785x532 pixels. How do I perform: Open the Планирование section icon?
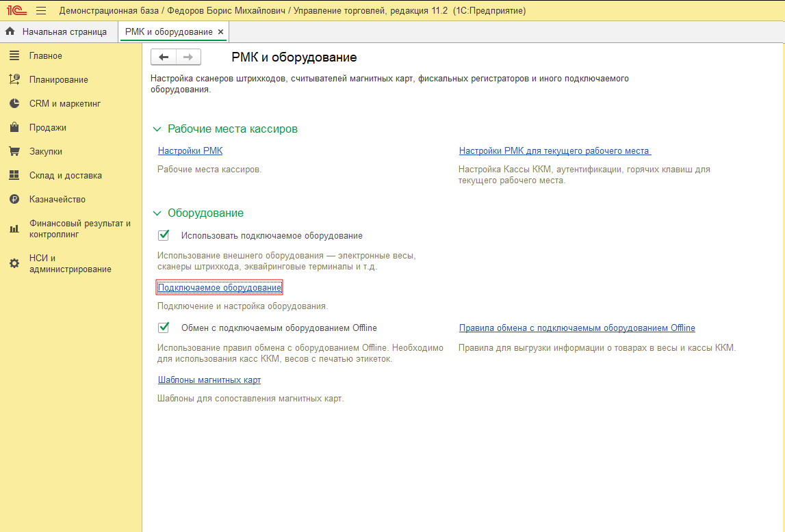[14, 79]
